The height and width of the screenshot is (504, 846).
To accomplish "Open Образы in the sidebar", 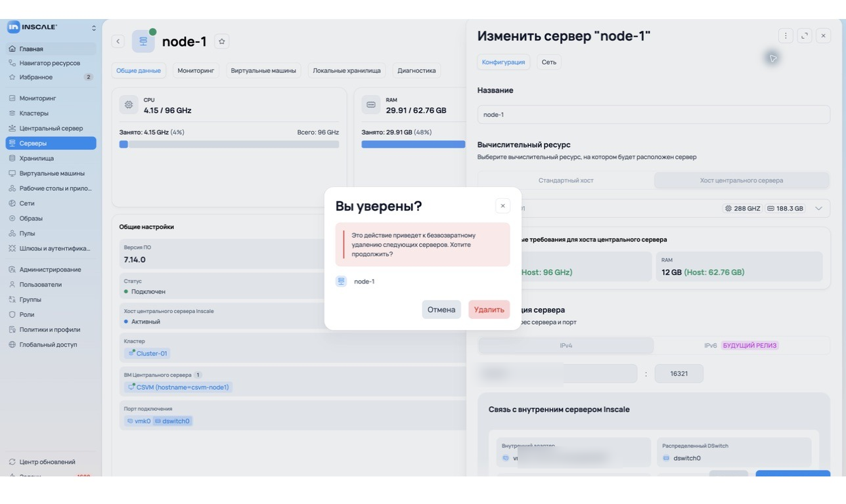I will click(x=51, y=219).
